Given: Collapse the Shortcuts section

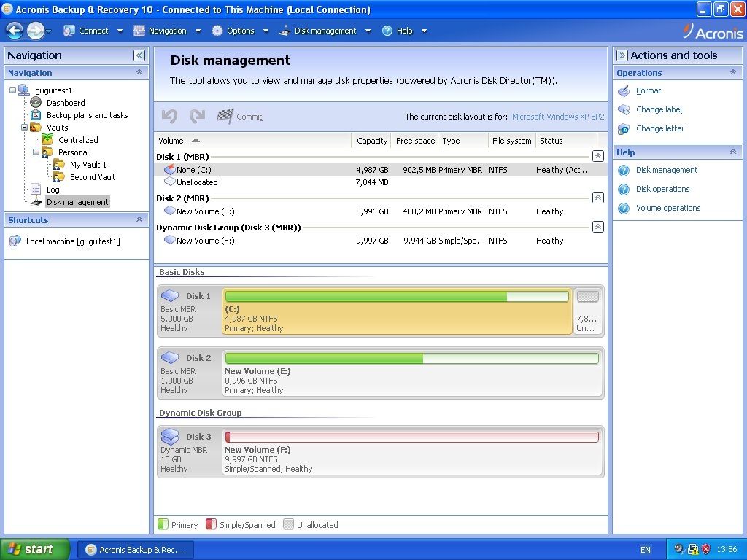Looking at the screenshot, I should click(x=139, y=219).
